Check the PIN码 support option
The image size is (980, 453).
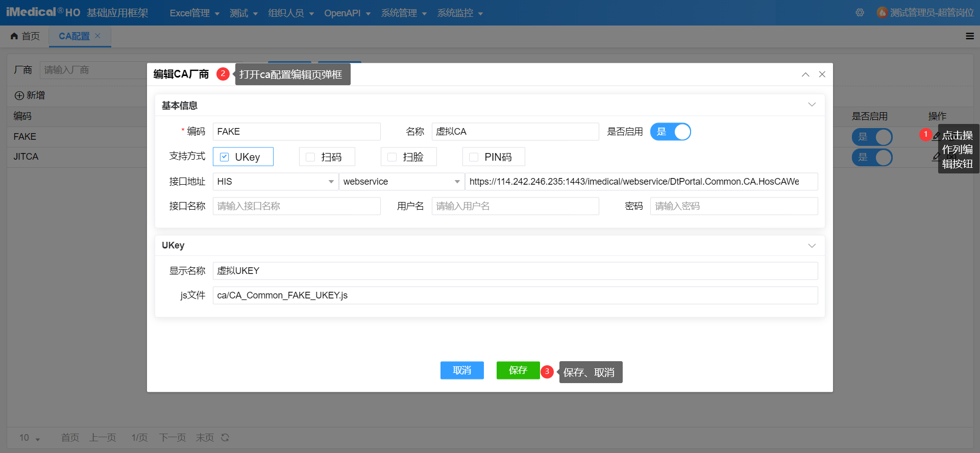tap(474, 157)
